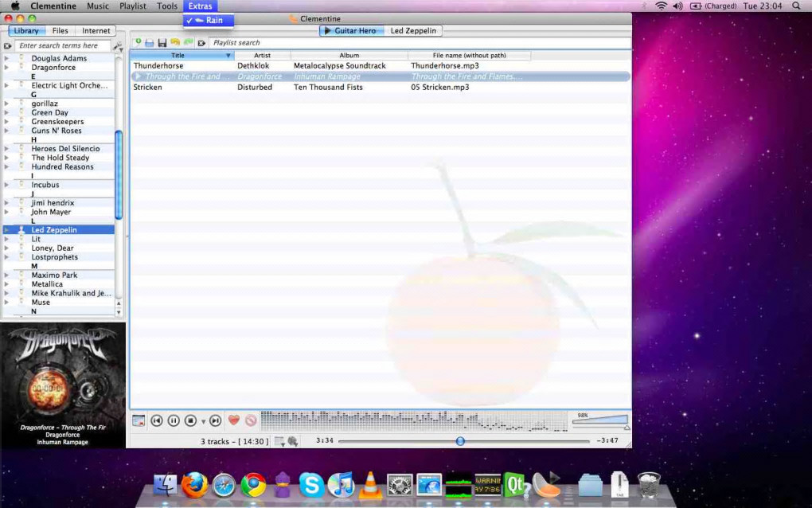Expand the Metallica artist node

coord(6,284)
